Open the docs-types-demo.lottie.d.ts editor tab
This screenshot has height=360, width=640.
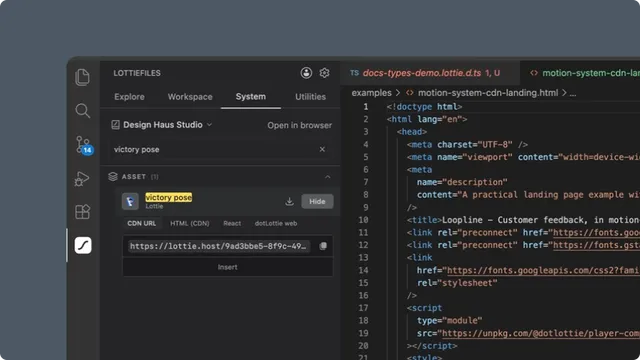tap(430, 73)
